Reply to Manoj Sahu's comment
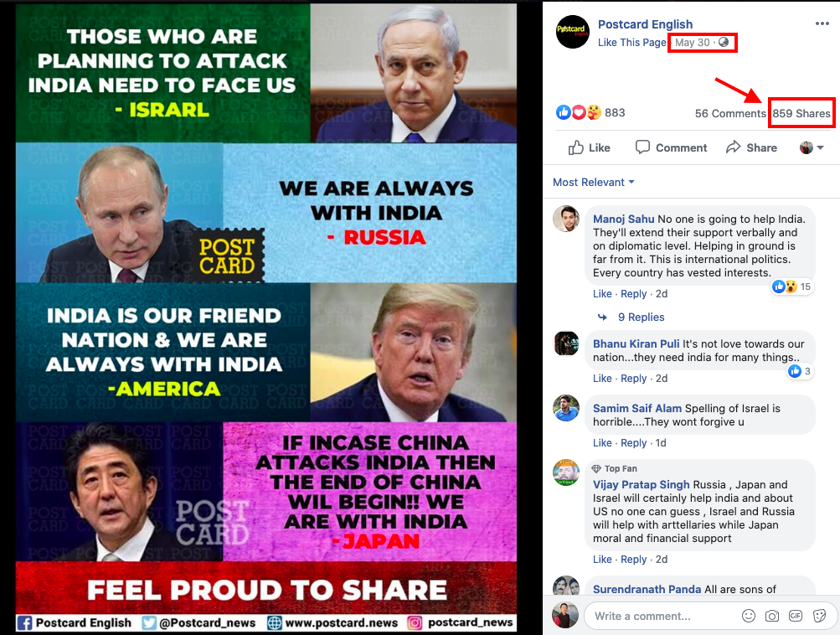Viewport: 840px width, 635px height. click(x=633, y=294)
